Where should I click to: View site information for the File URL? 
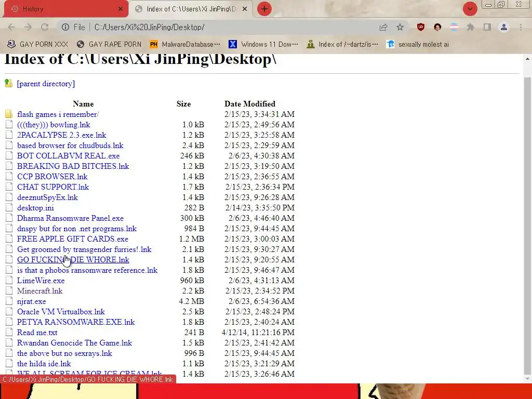click(65, 27)
